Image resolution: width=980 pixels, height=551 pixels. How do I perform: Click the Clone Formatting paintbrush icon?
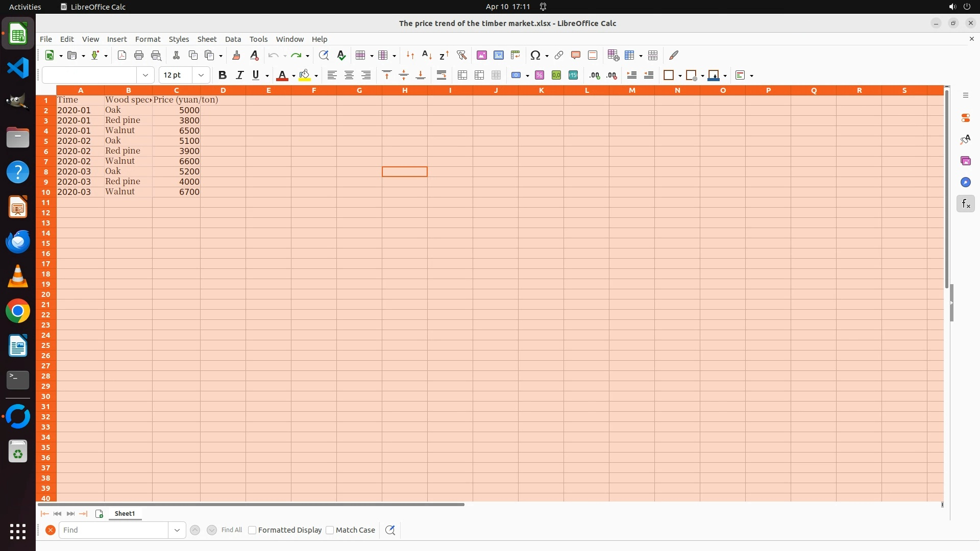(x=236, y=55)
